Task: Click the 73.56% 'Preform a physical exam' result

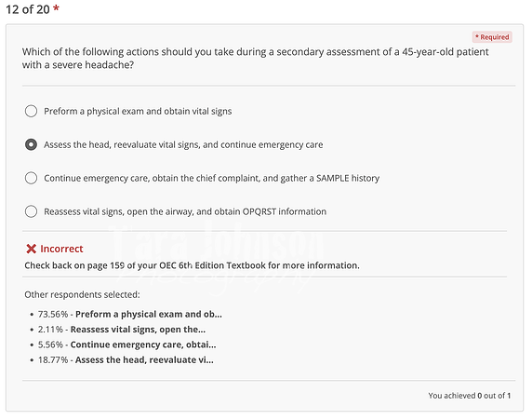Action: point(130,314)
